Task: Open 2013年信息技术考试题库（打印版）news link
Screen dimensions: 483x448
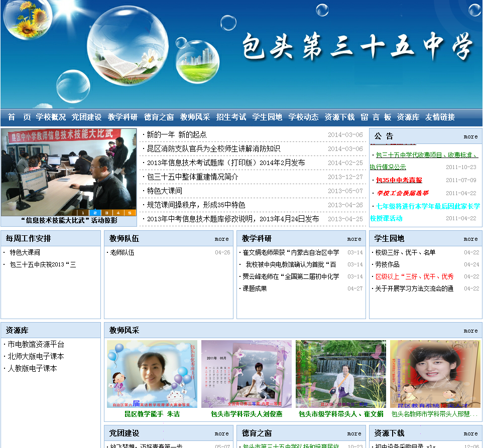Action: coord(226,163)
